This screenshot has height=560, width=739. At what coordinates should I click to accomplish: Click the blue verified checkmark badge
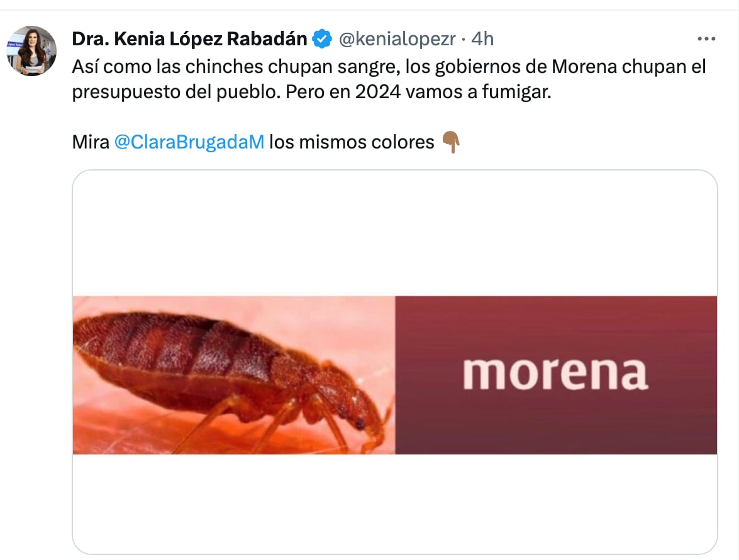(x=321, y=38)
